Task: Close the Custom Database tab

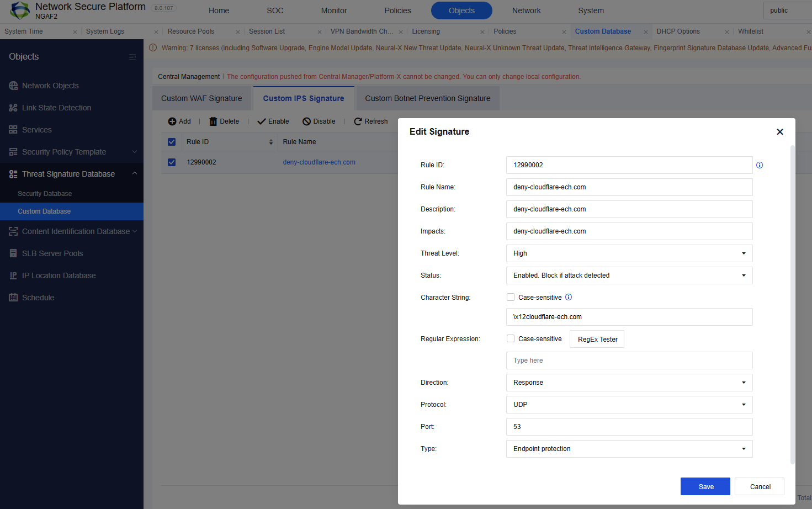Action: click(x=646, y=32)
